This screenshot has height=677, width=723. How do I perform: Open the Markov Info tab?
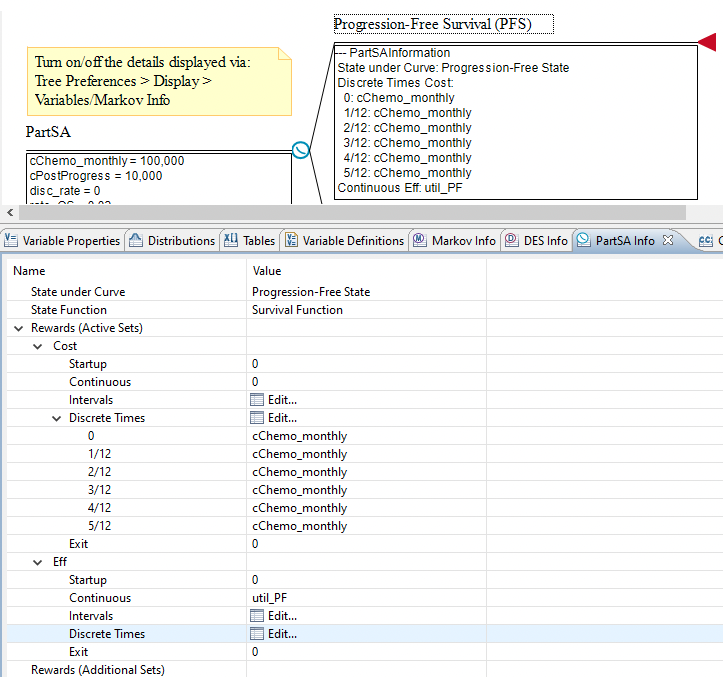(x=454, y=240)
